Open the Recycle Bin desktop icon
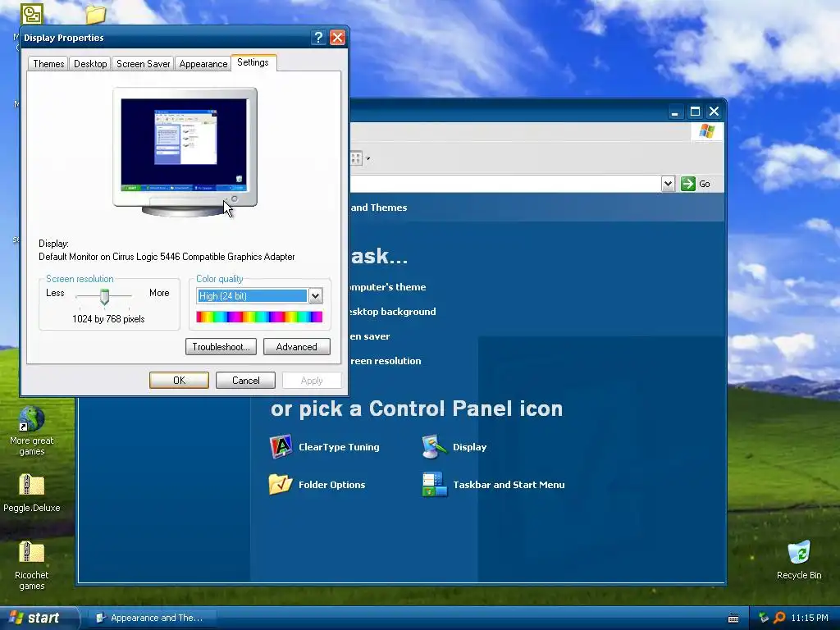The image size is (840, 630). pos(799,552)
